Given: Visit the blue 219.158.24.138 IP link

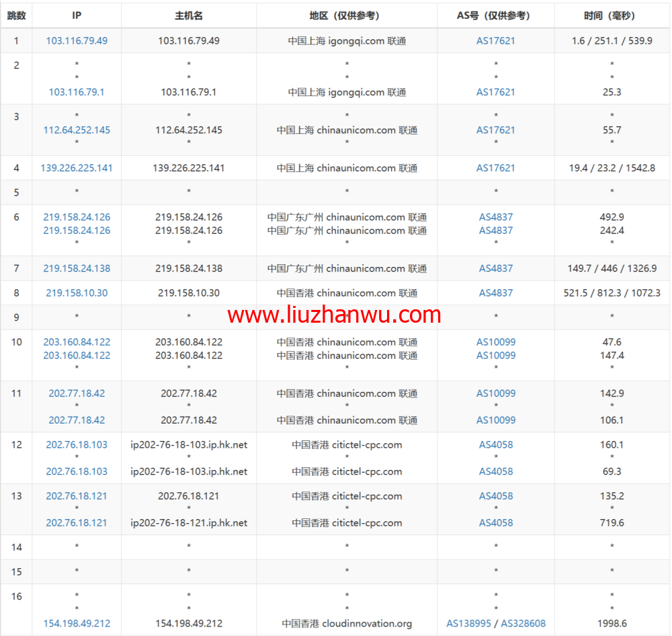Looking at the screenshot, I should coord(77,268).
